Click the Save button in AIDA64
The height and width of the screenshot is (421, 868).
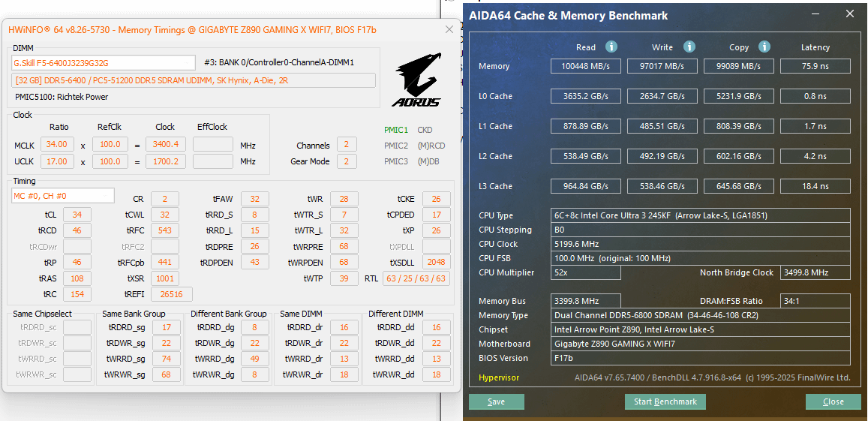click(496, 401)
